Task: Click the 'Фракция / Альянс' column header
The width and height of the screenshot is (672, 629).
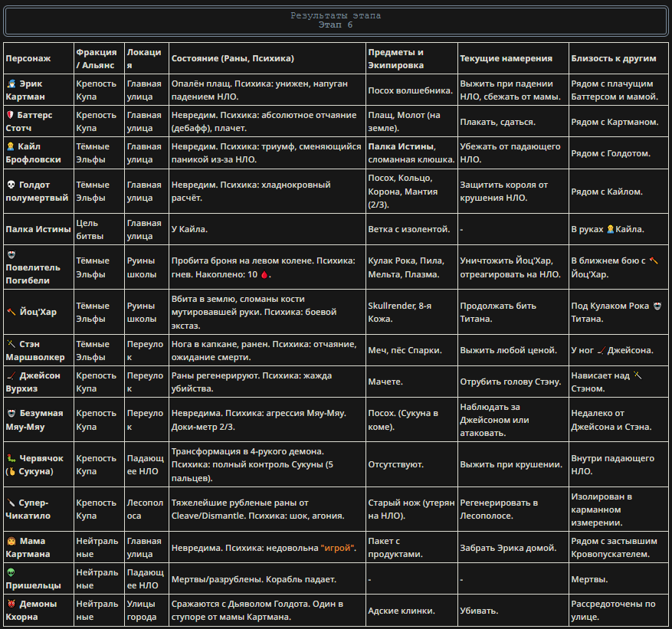Action: point(99,58)
